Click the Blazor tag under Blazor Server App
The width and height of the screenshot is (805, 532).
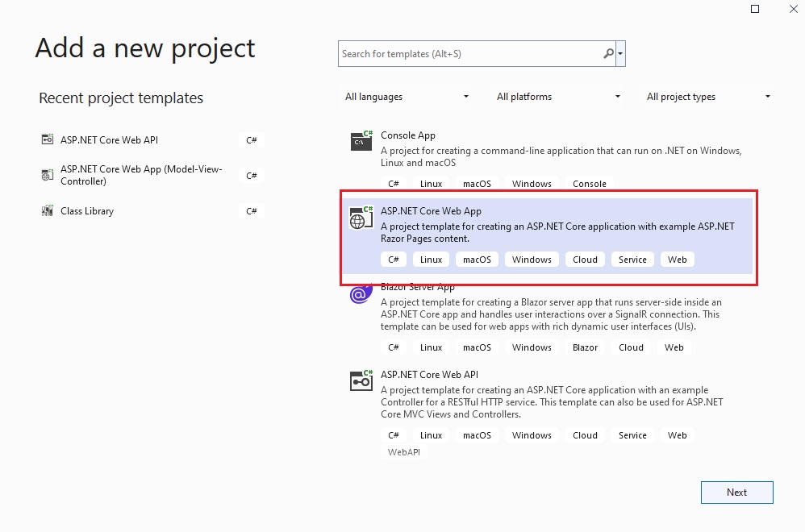pos(585,347)
